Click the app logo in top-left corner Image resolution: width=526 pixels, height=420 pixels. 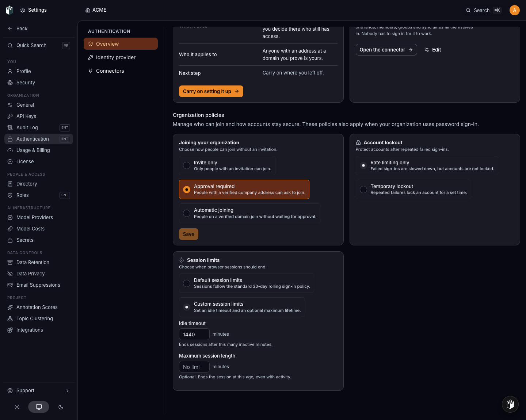point(9,10)
